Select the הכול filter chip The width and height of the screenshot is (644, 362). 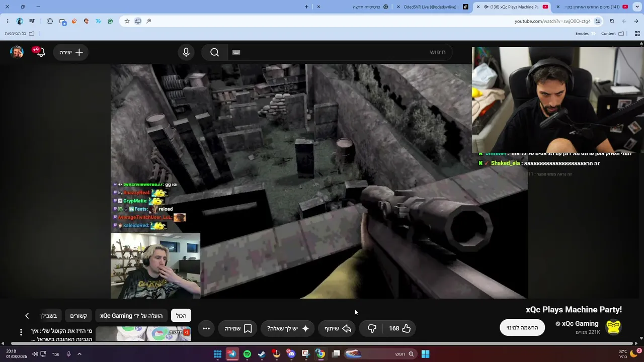tap(181, 316)
